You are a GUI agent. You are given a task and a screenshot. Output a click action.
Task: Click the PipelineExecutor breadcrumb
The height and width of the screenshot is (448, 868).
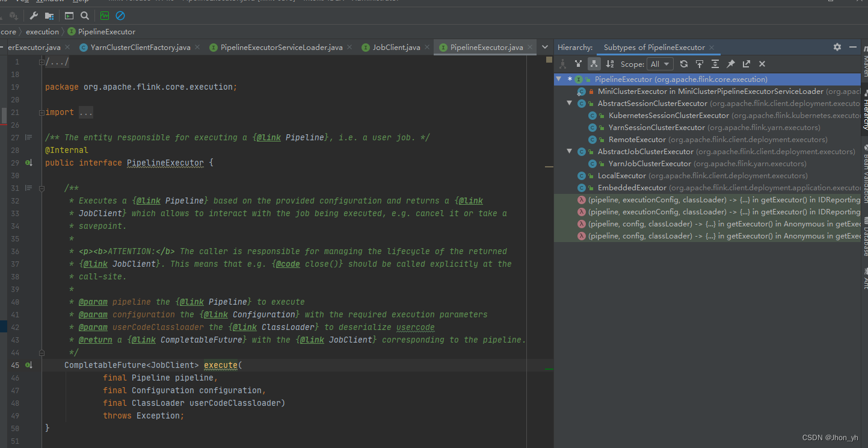click(x=106, y=31)
